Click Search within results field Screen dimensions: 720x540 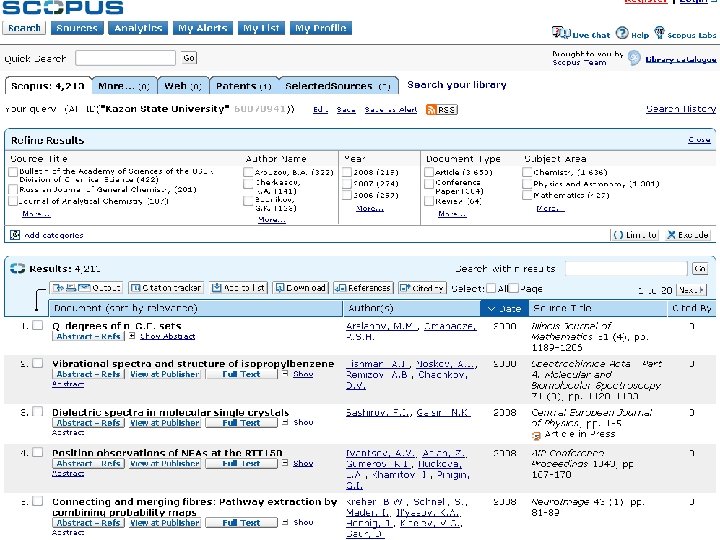626,268
